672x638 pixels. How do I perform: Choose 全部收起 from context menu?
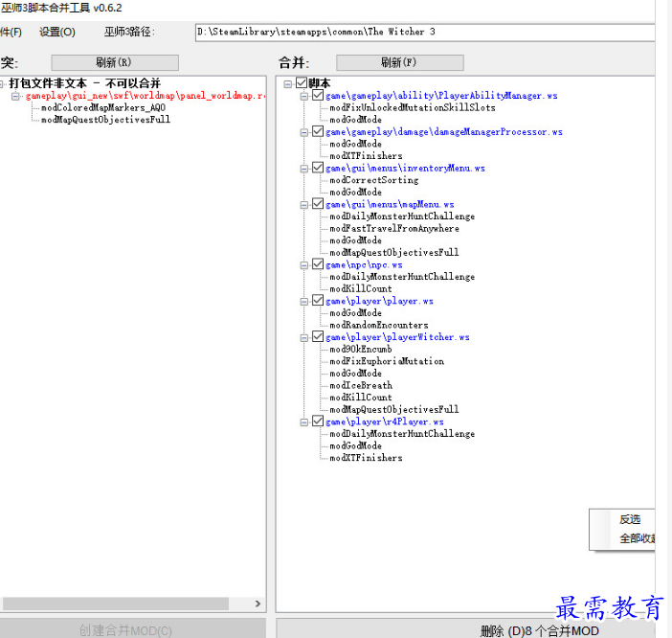pyautogui.click(x=637, y=538)
